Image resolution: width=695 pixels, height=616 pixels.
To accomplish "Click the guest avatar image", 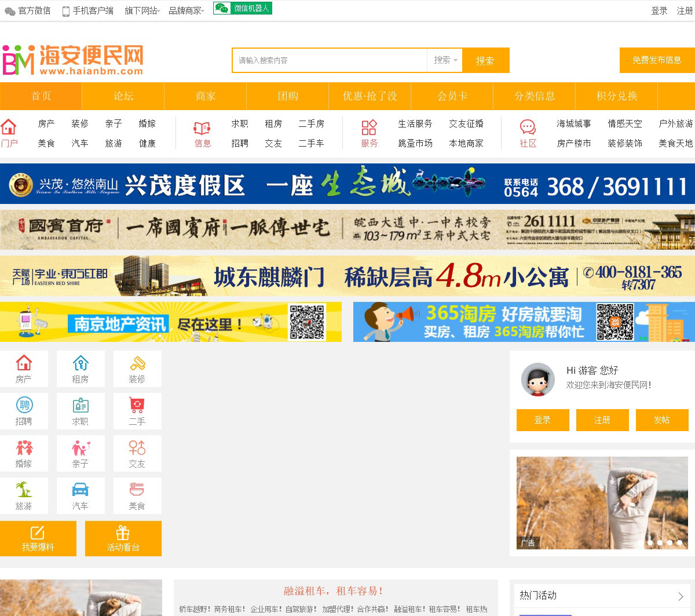I will (x=538, y=380).
